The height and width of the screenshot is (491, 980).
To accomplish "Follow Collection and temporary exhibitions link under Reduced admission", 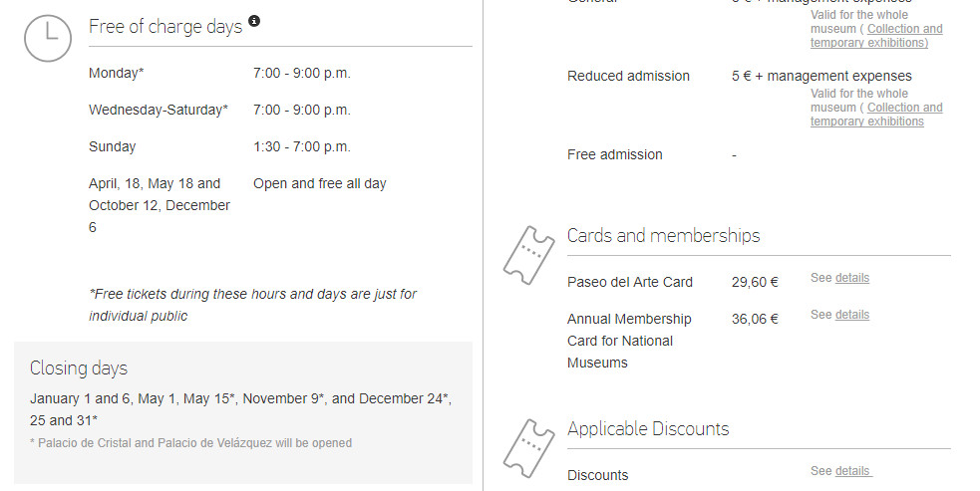I will pos(876,115).
